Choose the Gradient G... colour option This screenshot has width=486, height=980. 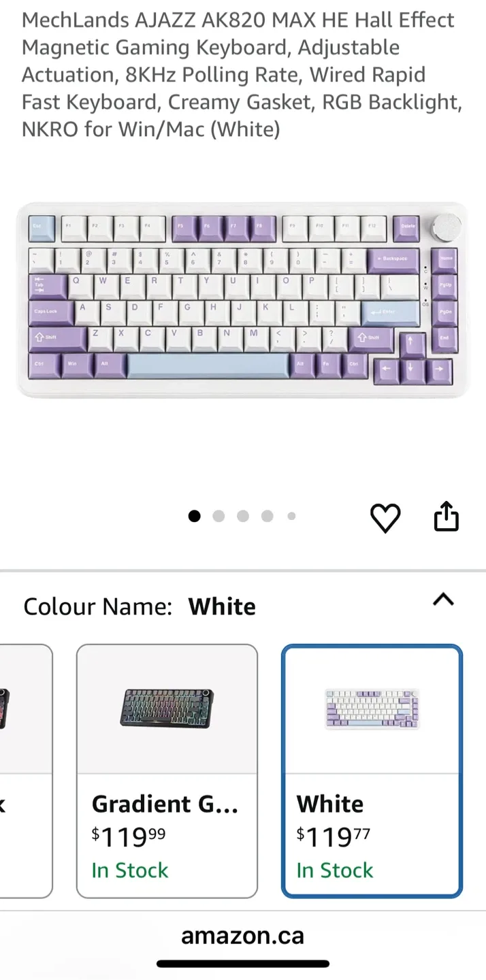point(167,771)
